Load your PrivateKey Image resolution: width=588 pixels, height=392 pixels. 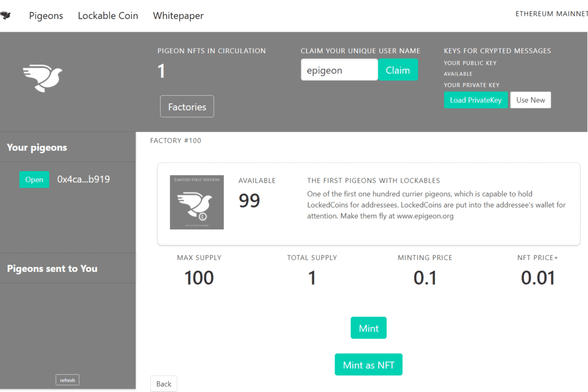pos(476,100)
